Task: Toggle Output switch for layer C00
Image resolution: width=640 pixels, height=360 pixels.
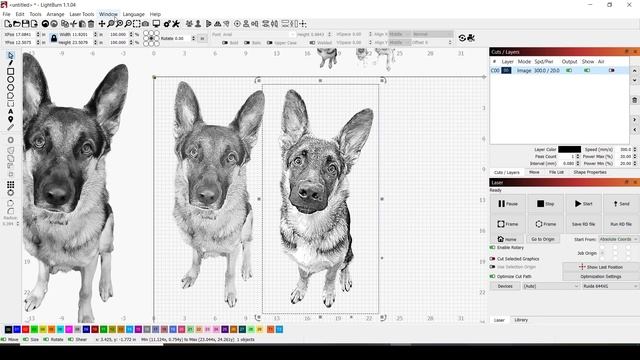Action: [x=569, y=71]
